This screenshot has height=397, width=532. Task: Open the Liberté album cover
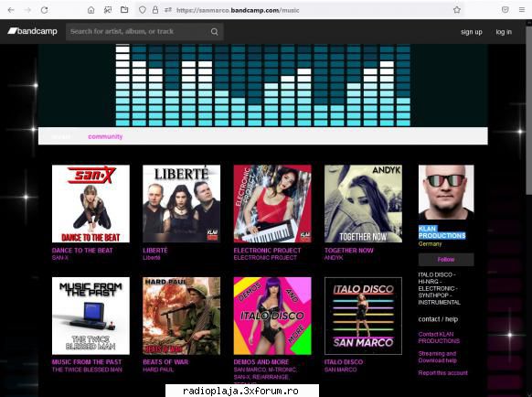pos(182,204)
